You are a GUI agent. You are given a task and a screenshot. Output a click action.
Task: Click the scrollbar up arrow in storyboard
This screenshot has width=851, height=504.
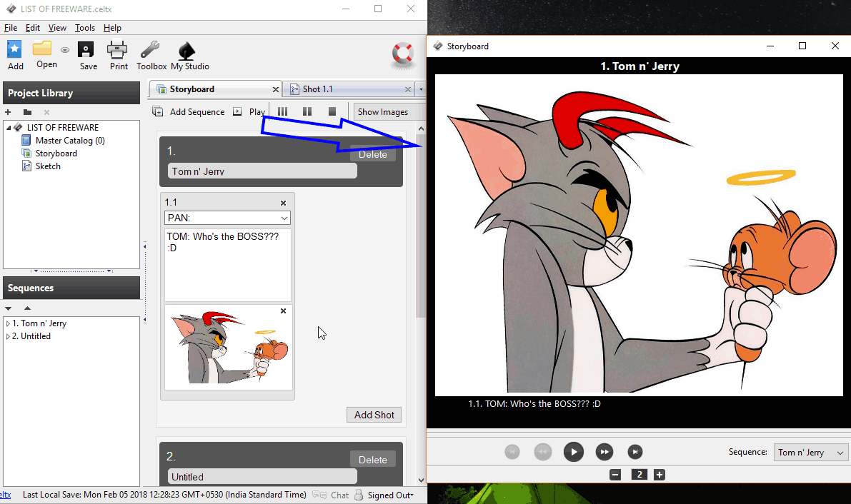pos(421,128)
